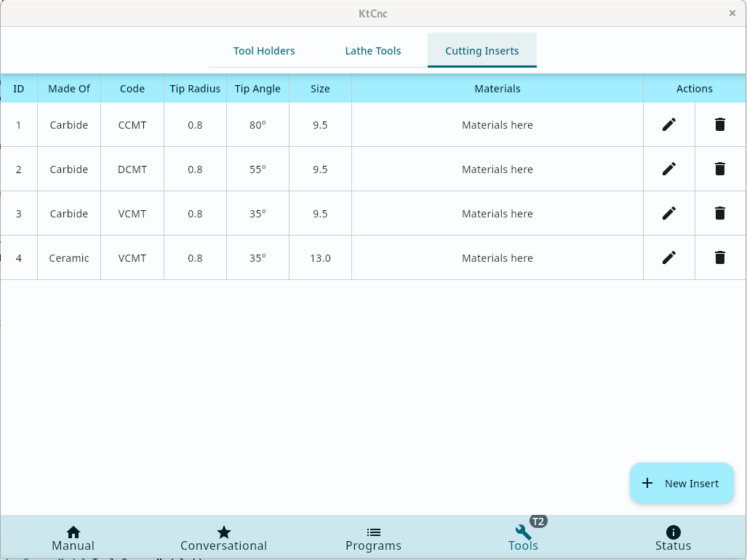This screenshot has width=747, height=560.
Task: Select the Cutting Inserts tab
Action: pyautogui.click(x=482, y=51)
